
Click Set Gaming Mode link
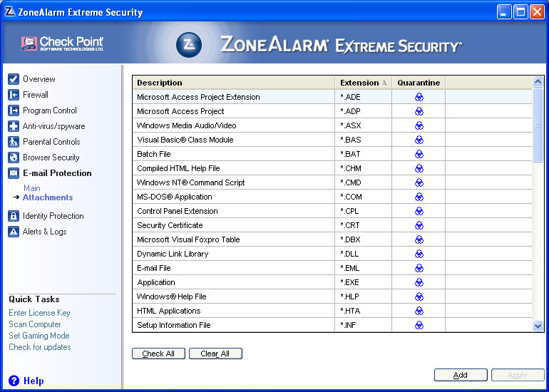39,336
